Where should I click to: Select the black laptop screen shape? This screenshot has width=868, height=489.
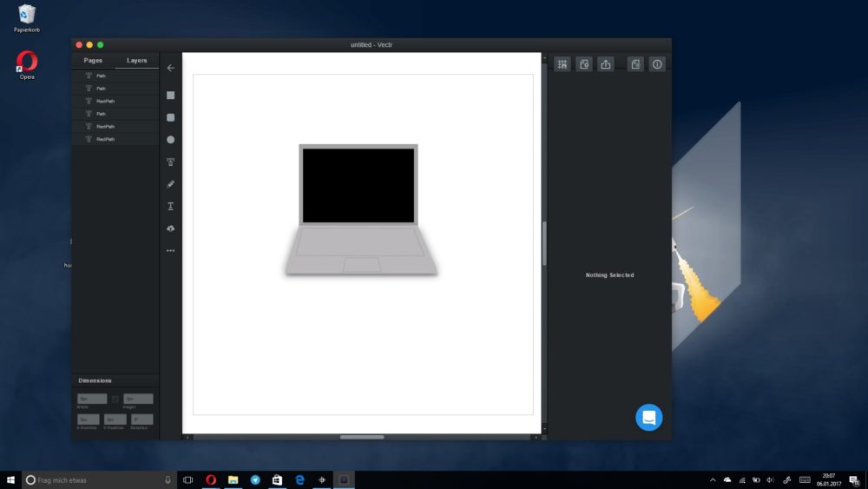pyautogui.click(x=358, y=186)
